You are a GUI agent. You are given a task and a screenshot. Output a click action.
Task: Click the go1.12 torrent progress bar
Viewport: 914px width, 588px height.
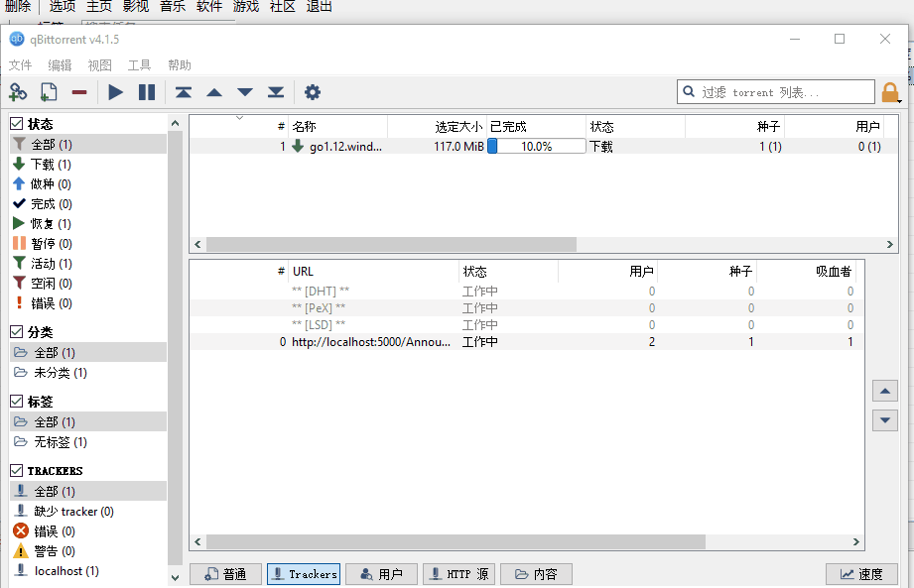click(536, 146)
